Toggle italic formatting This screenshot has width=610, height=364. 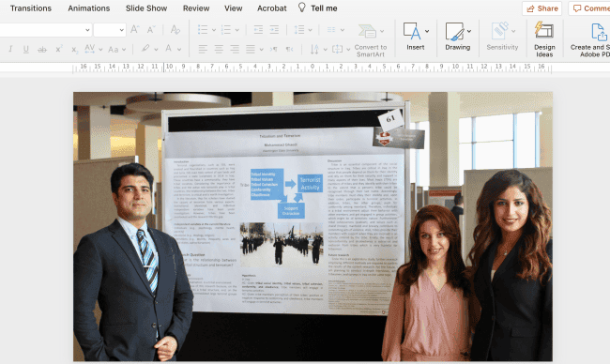coord(10,49)
